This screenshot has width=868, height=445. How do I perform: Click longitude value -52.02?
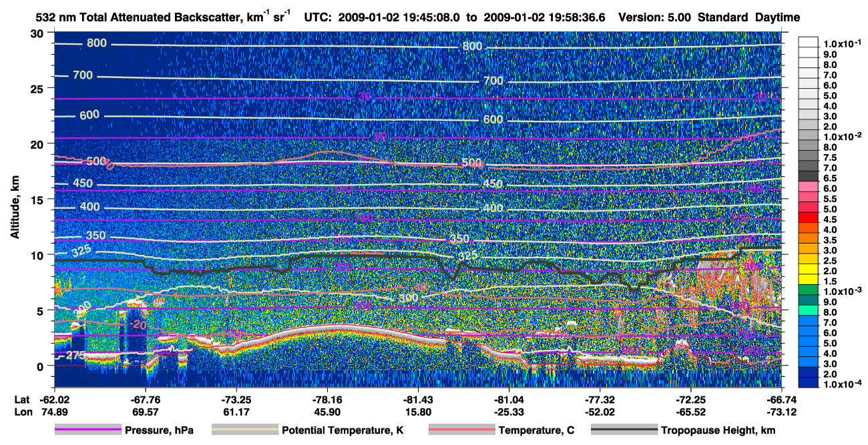tap(600, 411)
